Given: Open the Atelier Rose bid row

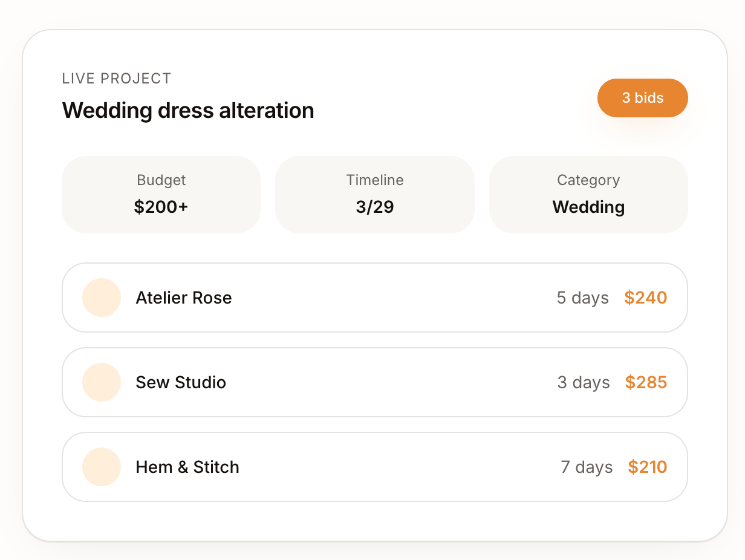Looking at the screenshot, I should (375, 298).
